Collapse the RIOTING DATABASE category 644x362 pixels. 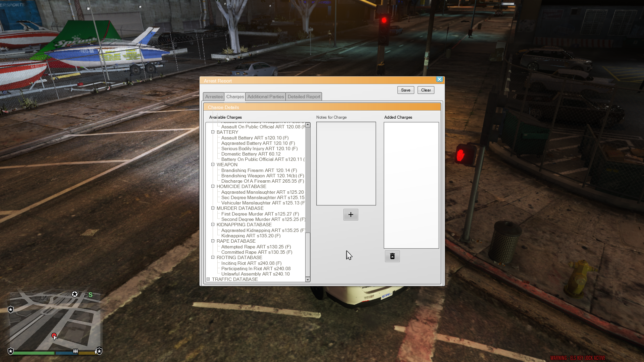click(213, 257)
